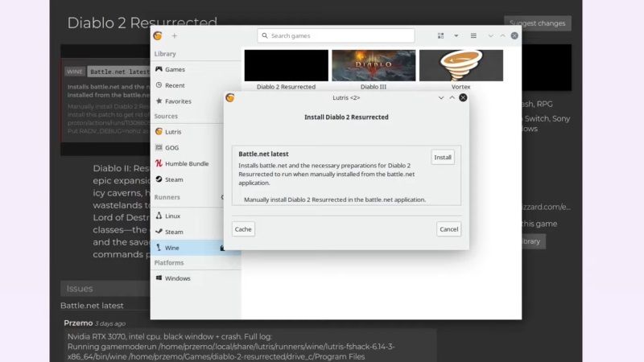
Task: Select the GOG source icon
Action: point(159,147)
